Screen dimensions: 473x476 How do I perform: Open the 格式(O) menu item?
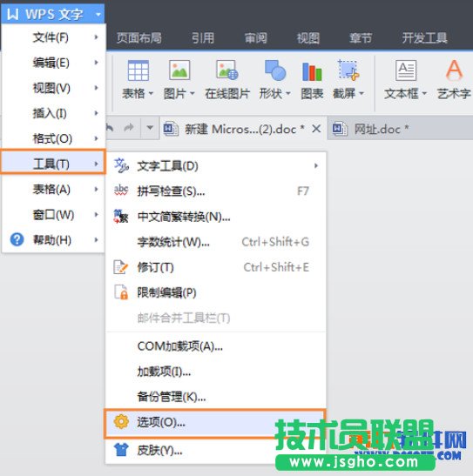pyautogui.click(x=54, y=138)
